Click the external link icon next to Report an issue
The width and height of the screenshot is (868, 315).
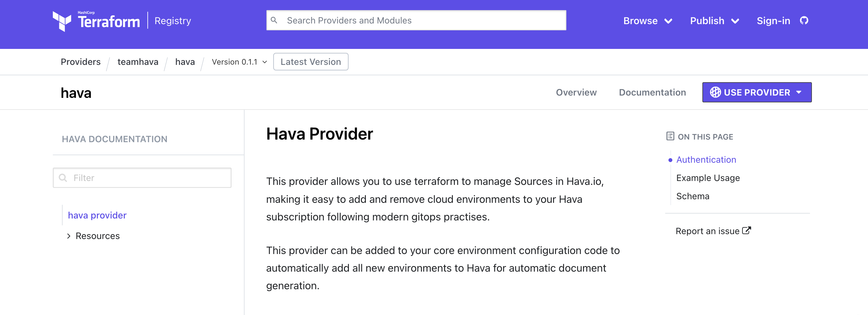[x=747, y=230]
